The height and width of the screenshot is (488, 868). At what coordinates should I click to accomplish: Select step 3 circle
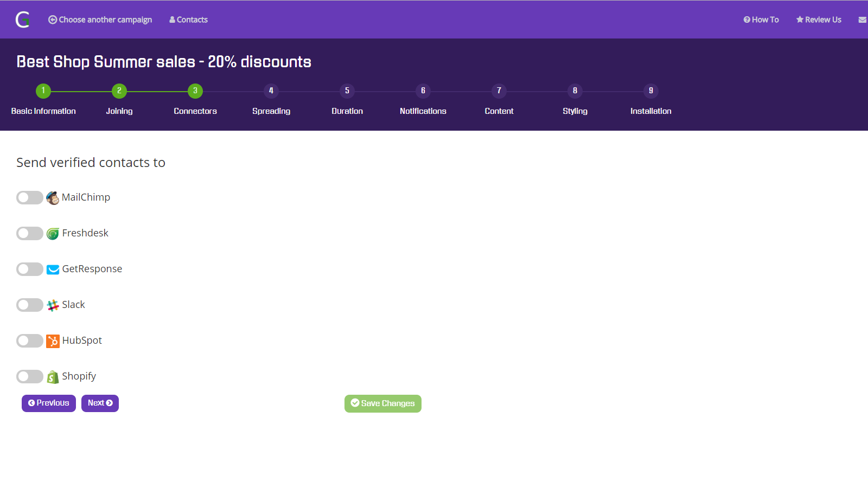[x=195, y=91]
